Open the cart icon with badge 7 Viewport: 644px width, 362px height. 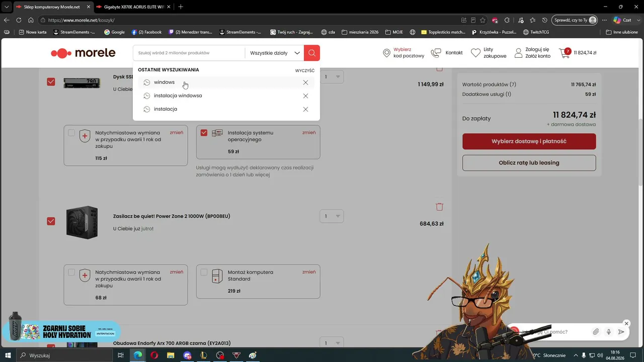tap(565, 53)
